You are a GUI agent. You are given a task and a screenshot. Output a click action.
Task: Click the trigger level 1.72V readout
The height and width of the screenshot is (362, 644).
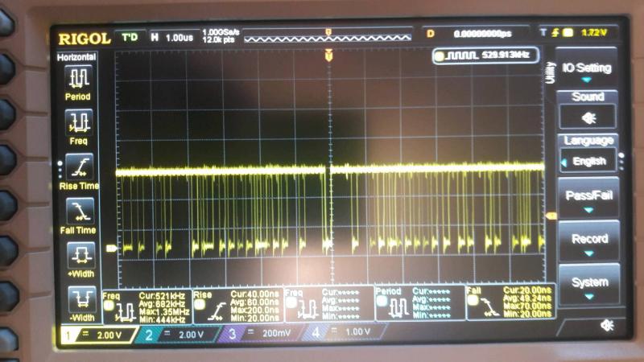[x=591, y=33]
